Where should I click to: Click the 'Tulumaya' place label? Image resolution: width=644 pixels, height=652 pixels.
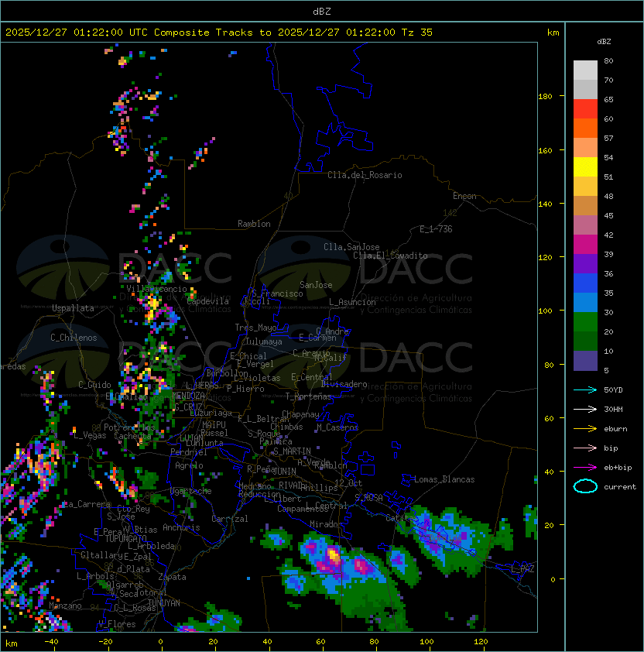[x=264, y=341]
